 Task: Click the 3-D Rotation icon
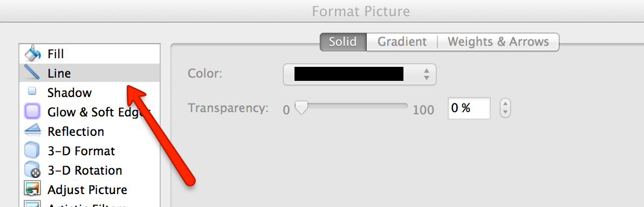32,170
